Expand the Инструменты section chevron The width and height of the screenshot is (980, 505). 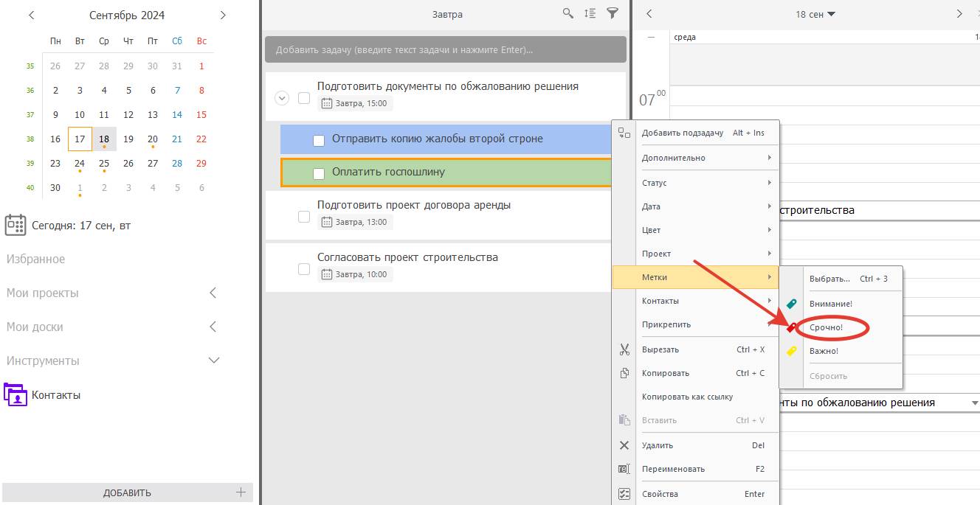point(214,361)
